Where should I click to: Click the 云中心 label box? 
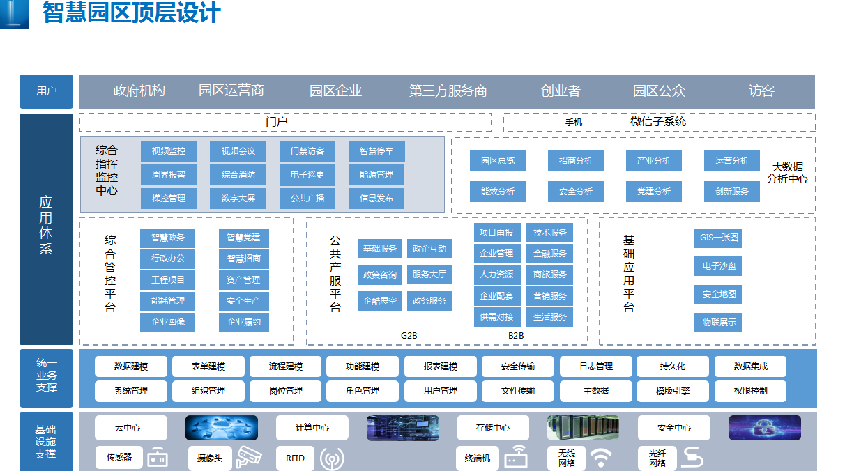click(x=131, y=428)
